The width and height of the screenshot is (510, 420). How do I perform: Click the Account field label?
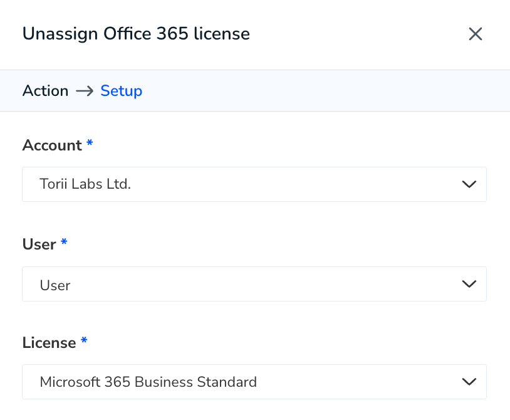coord(52,145)
